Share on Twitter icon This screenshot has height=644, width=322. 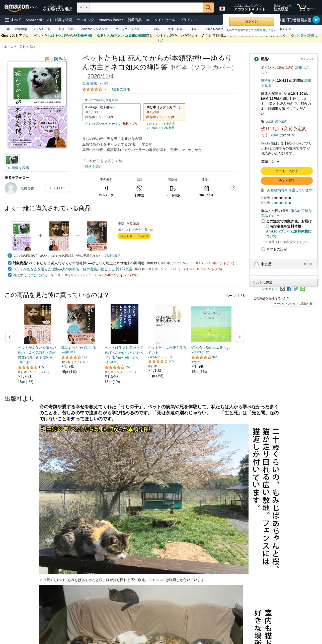(296, 289)
